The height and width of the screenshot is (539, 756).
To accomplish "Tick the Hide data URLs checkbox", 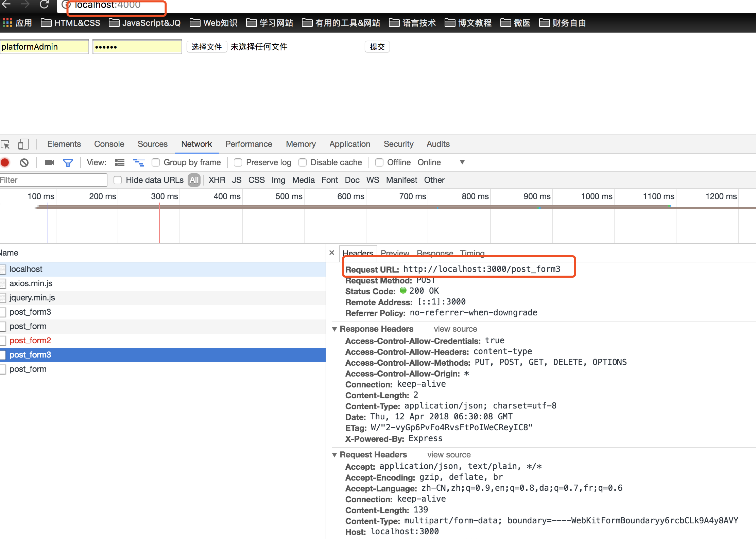I will (118, 180).
